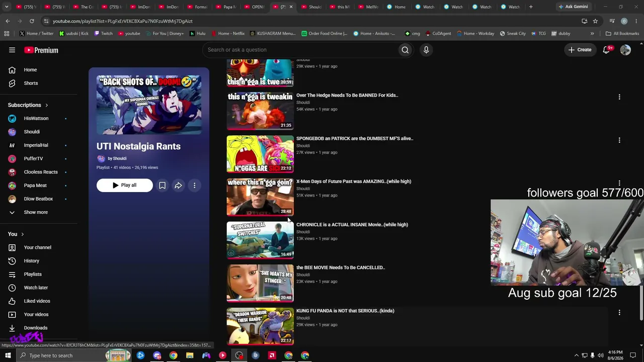
Task: Open more actions for the playlist
Action: (194, 186)
